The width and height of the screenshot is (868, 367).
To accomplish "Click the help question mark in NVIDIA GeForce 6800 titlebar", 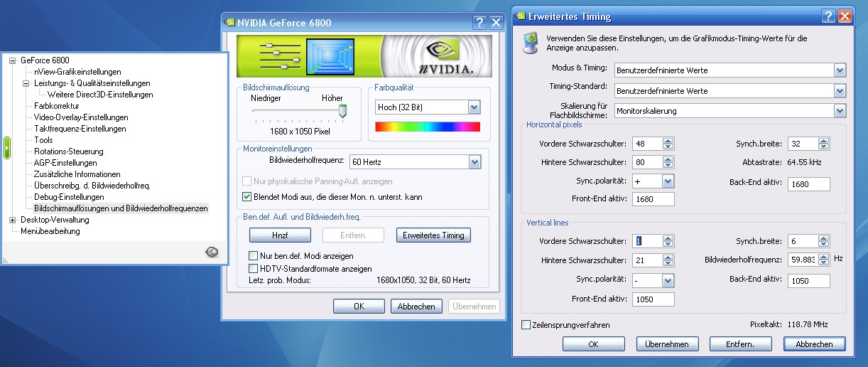I will pyautogui.click(x=480, y=22).
